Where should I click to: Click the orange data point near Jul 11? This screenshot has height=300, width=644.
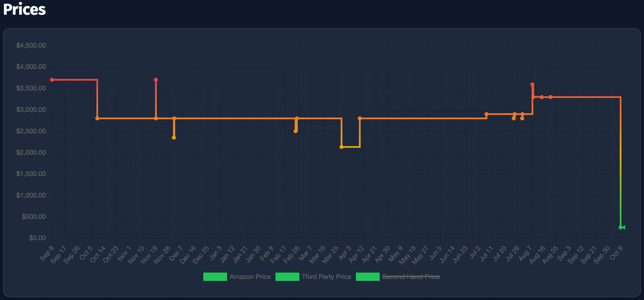click(x=486, y=114)
